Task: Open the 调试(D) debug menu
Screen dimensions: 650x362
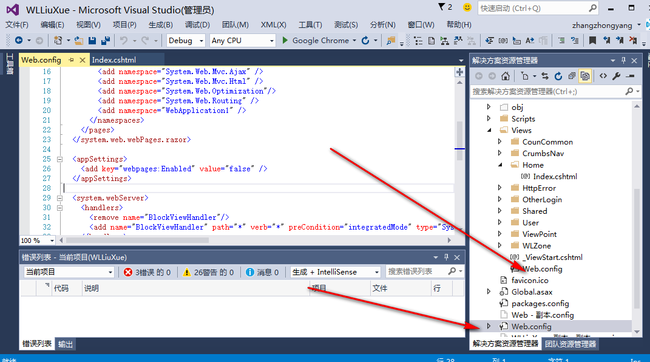Action: click(x=197, y=25)
